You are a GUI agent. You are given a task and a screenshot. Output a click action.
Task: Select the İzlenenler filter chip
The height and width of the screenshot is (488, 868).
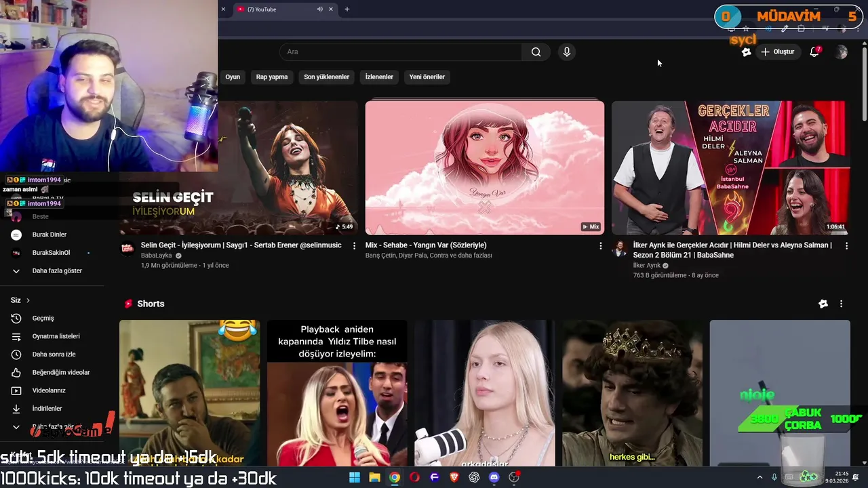tap(379, 77)
